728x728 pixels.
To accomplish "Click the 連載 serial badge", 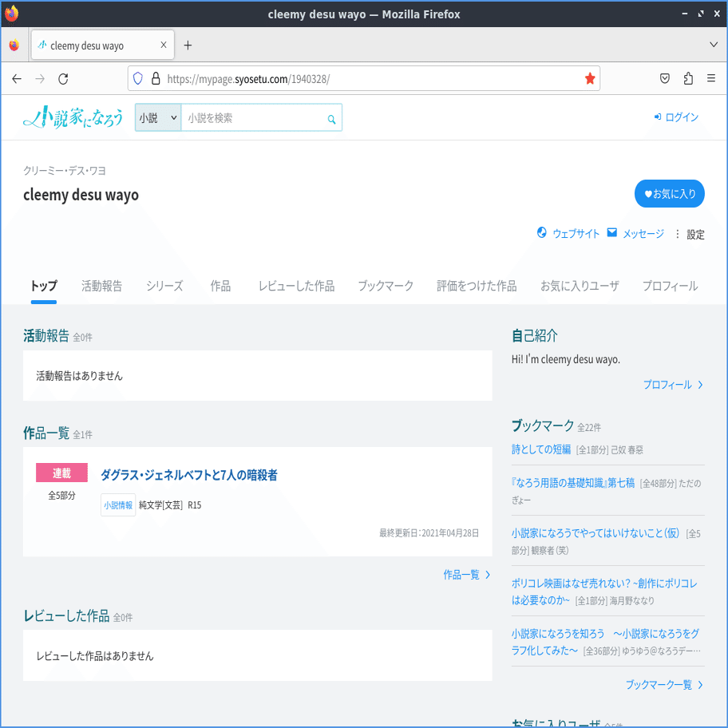I will pyautogui.click(x=61, y=473).
